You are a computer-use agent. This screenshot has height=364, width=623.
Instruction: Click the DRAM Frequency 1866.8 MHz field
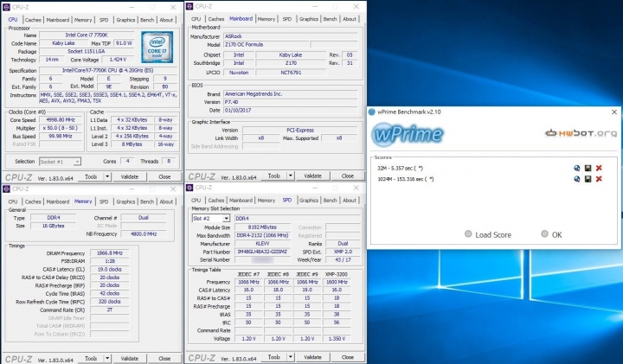pos(109,252)
